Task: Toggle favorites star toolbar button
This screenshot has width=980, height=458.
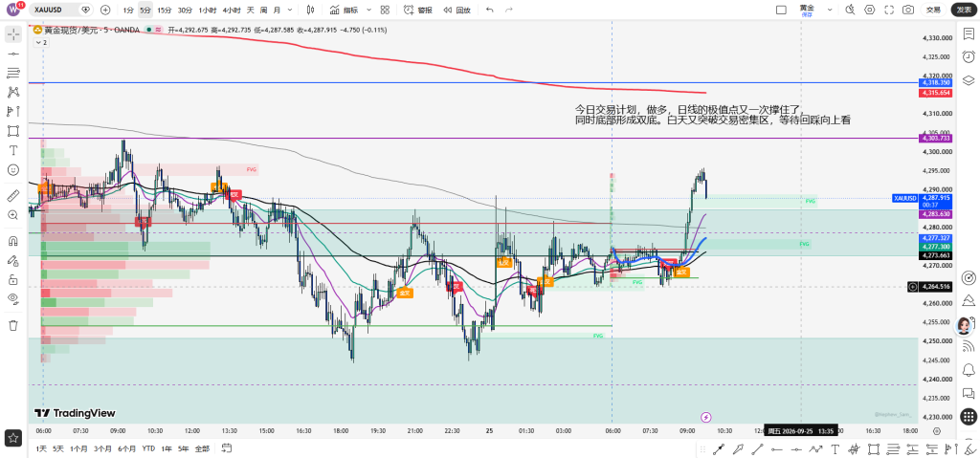Action: tap(13, 437)
